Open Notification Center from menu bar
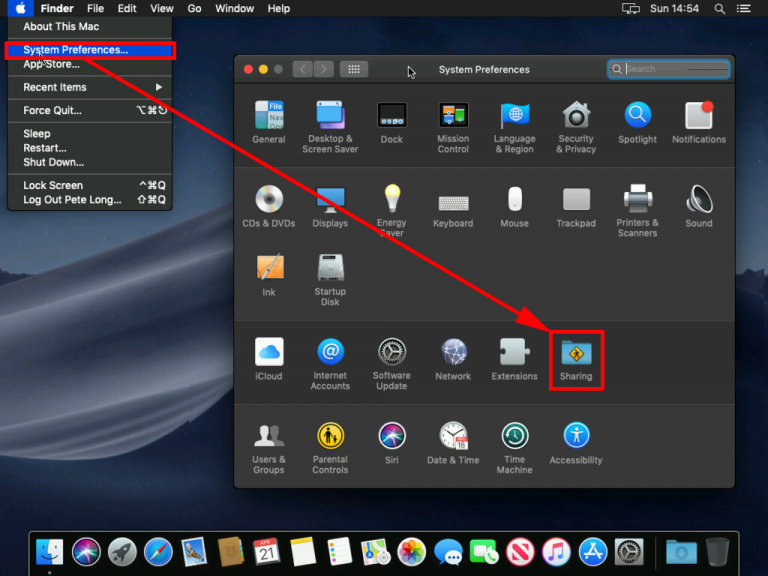Image resolution: width=768 pixels, height=576 pixels. coord(744,8)
